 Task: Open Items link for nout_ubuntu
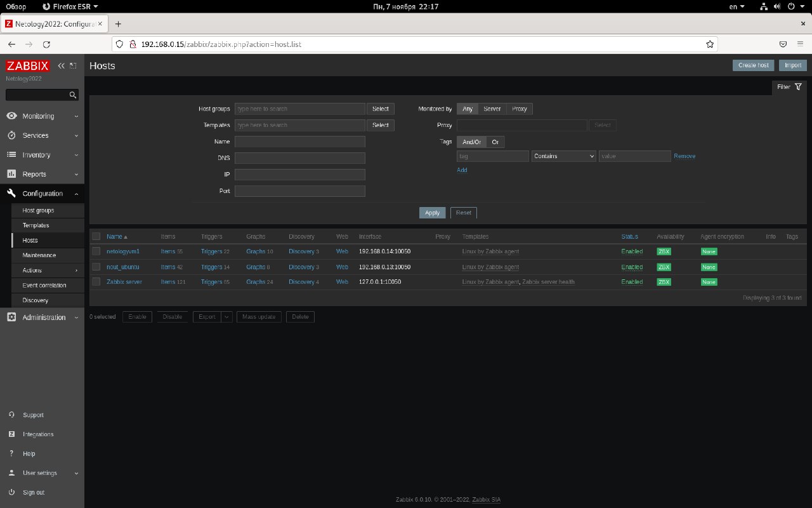[167, 267]
